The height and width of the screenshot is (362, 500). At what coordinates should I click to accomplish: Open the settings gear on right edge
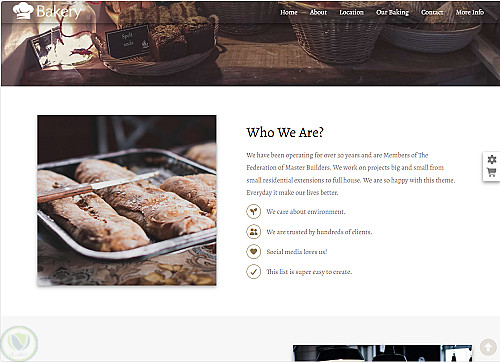[492, 160]
